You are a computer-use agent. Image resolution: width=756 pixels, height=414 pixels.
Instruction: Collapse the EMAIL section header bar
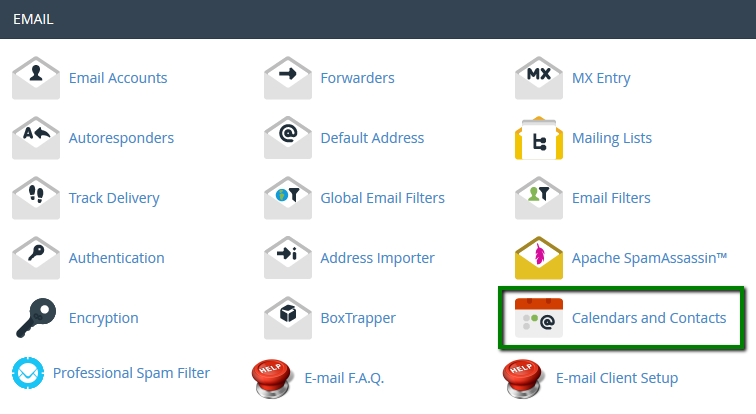(378, 19)
